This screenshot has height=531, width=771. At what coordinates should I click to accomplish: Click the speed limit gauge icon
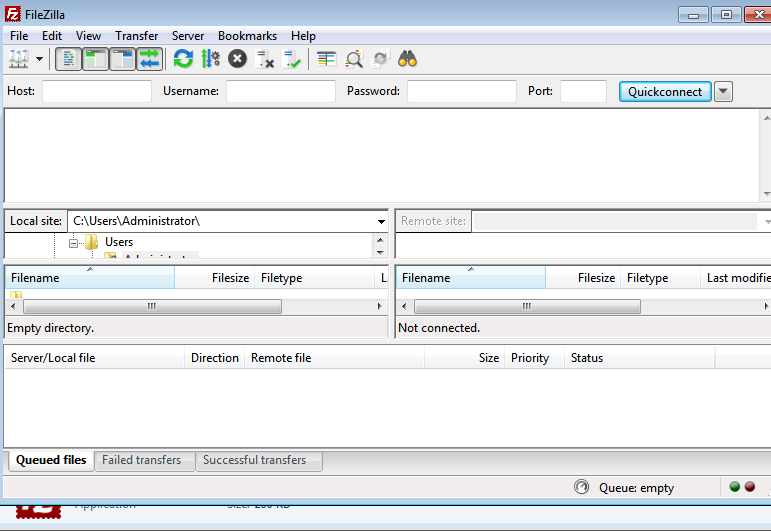coord(581,487)
